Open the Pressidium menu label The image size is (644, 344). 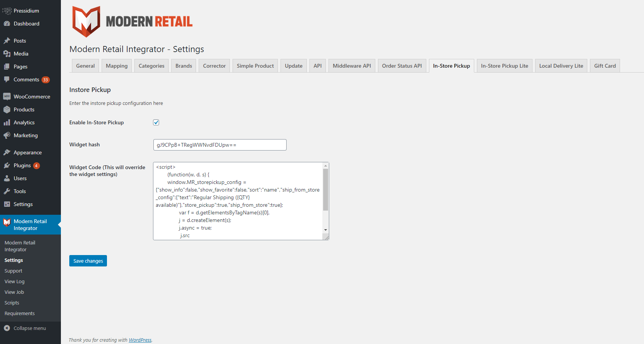[x=26, y=11]
